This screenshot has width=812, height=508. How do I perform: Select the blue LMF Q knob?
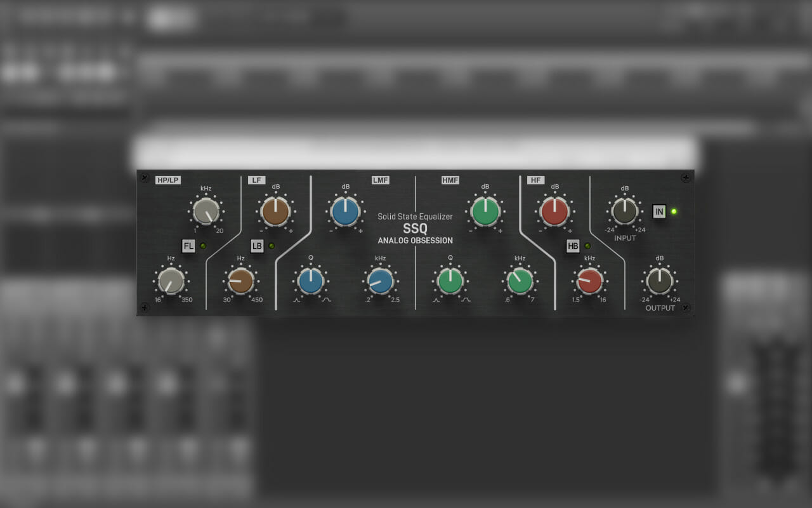311,281
